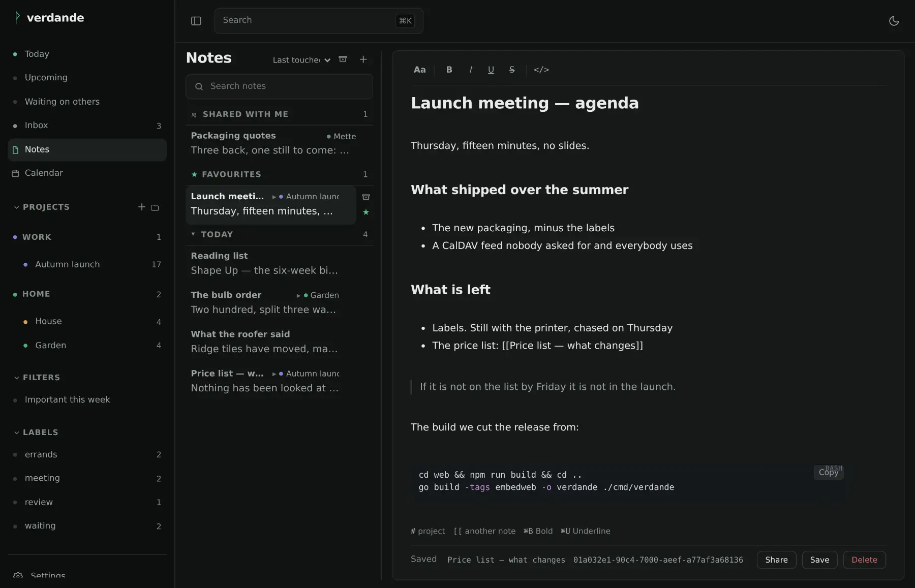Open the Aa text style control
The width and height of the screenshot is (915, 588).
pyautogui.click(x=419, y=70)
